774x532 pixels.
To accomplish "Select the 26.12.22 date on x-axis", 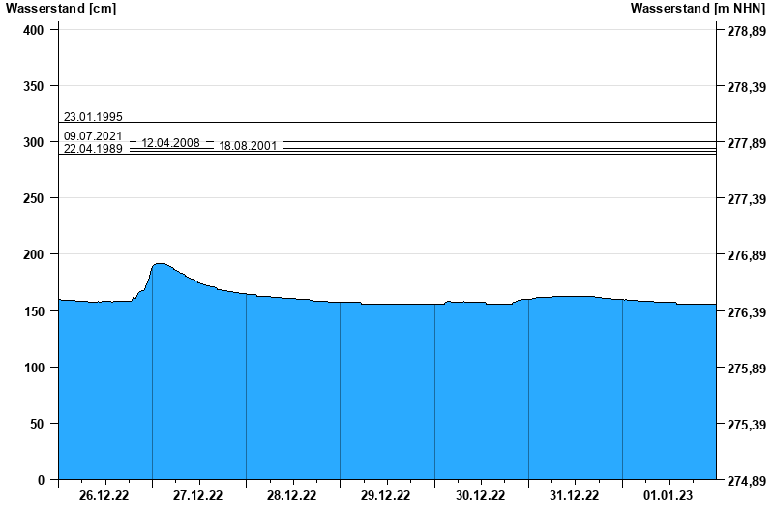I will coord(104,496).
